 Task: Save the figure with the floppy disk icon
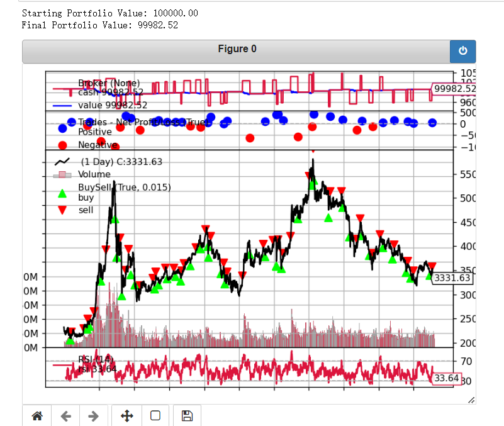(187, 416)
